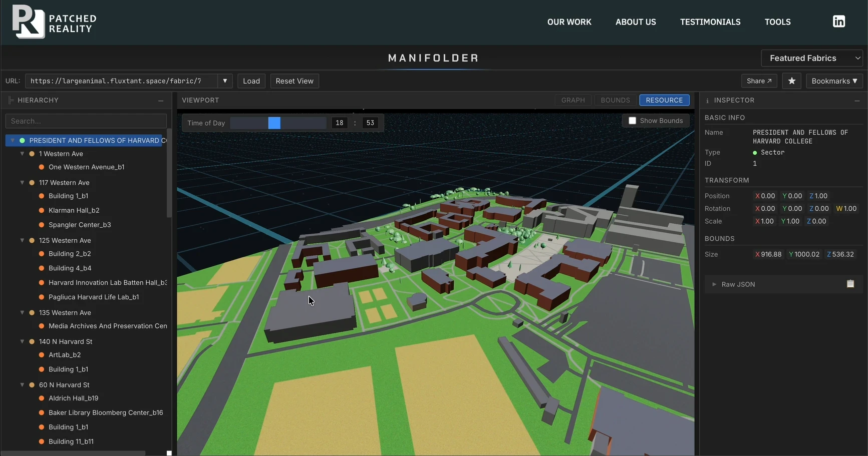Image resolution: width=868 pixels, height=456 pixels.
Task: Click the Time of Day minute field showing 53
Action: coord(370,123)
